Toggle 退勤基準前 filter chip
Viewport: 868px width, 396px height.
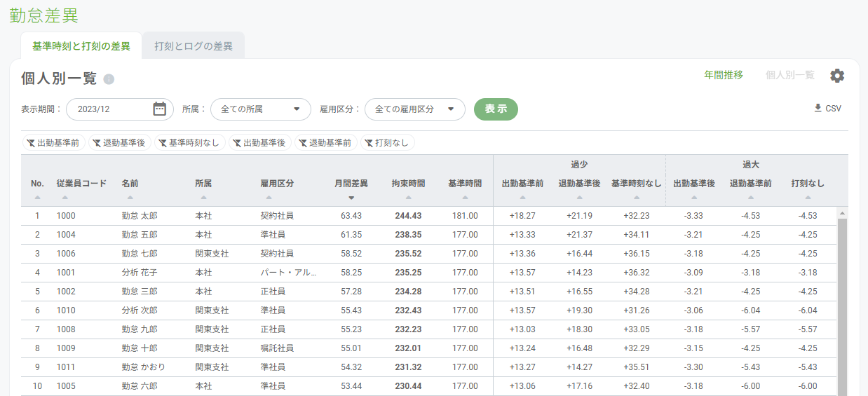(x=325, y=142)
